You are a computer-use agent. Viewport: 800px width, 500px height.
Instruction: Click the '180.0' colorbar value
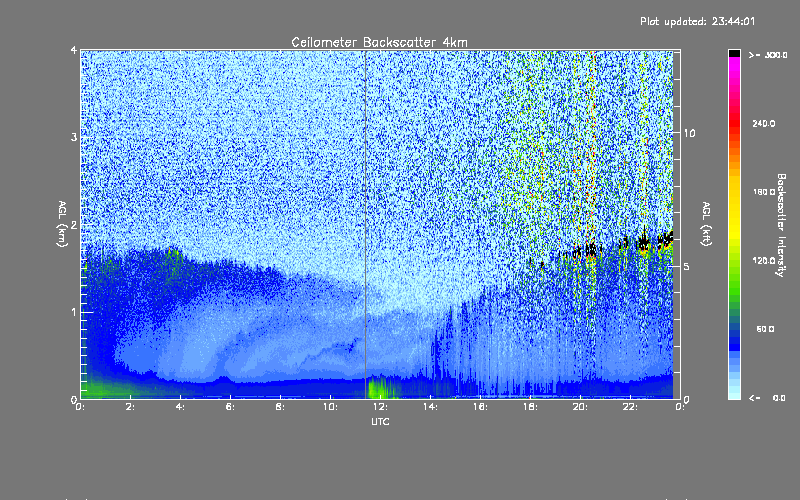click(764, 192)
